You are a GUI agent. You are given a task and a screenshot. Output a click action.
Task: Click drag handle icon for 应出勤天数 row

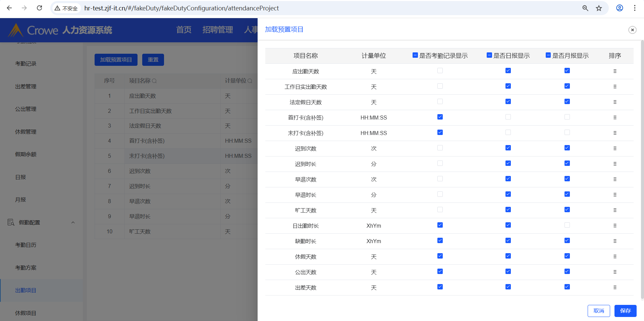[x=614, y=71]
